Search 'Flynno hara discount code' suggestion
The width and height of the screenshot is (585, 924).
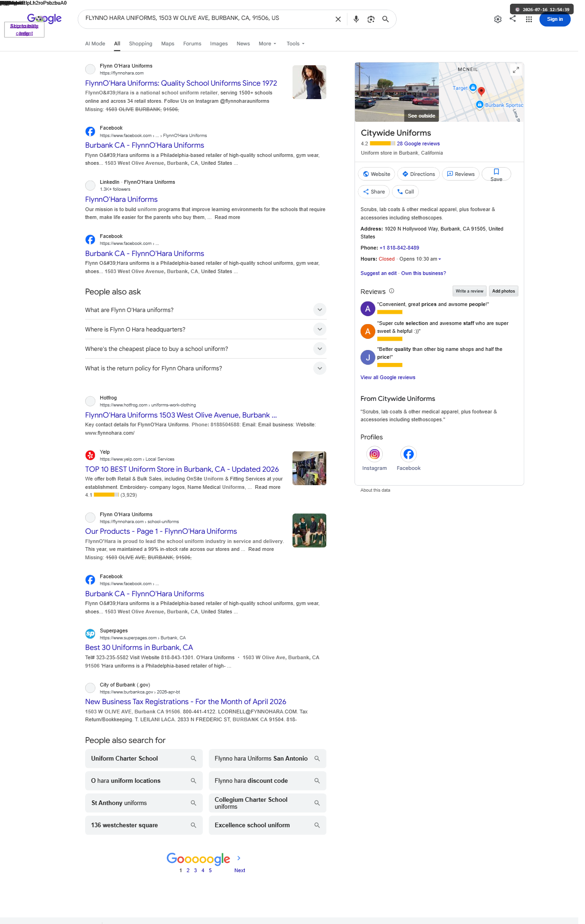[x=268, y=780]
